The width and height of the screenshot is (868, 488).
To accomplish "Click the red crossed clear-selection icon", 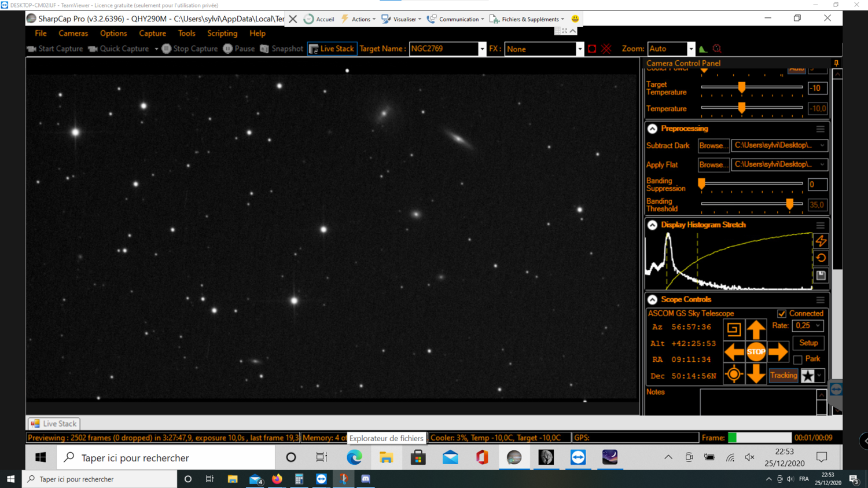I will pyautogui.click(x=606, y=49).
